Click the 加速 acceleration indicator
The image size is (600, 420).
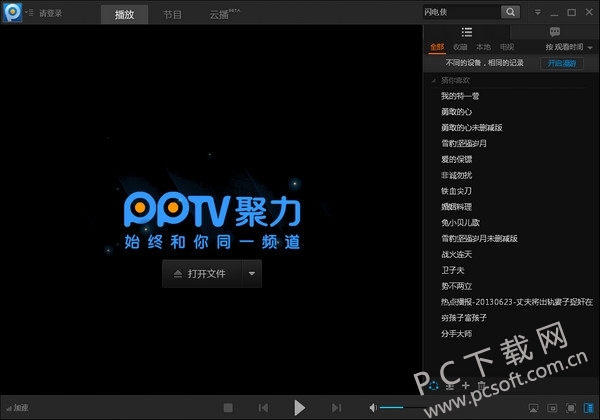pyautogui.click(x=18, y=408)
